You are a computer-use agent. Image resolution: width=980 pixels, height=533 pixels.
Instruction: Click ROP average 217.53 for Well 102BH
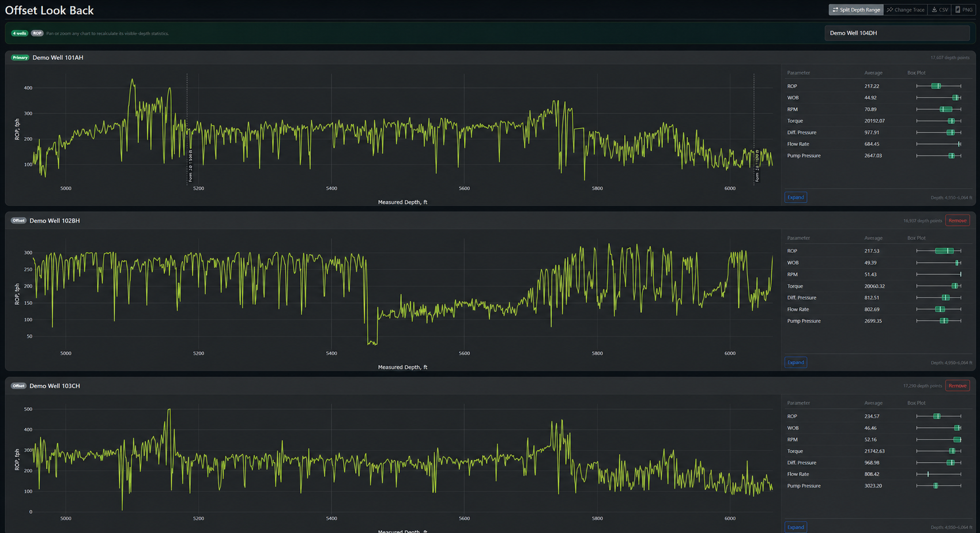point(872,251)
